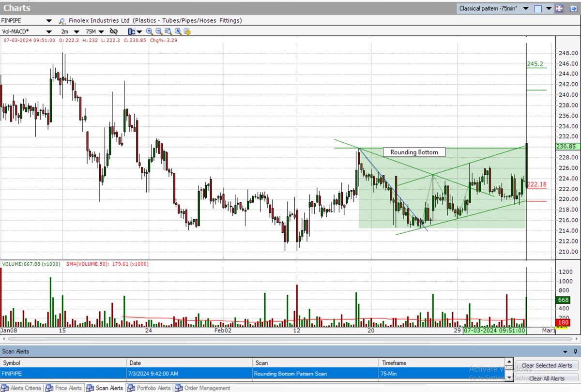This screenshot has width=581, height=392.
Task: Click the Clear Selected Alerts button
Action: 547,365
